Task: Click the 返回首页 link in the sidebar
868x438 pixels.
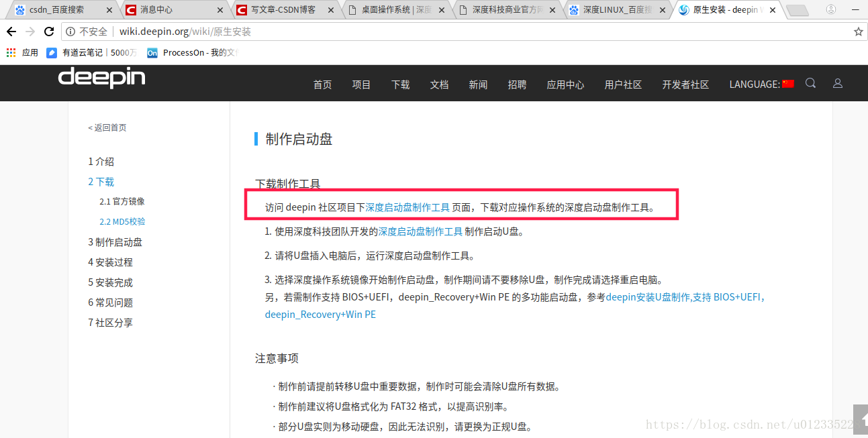Action: [107, 127]
